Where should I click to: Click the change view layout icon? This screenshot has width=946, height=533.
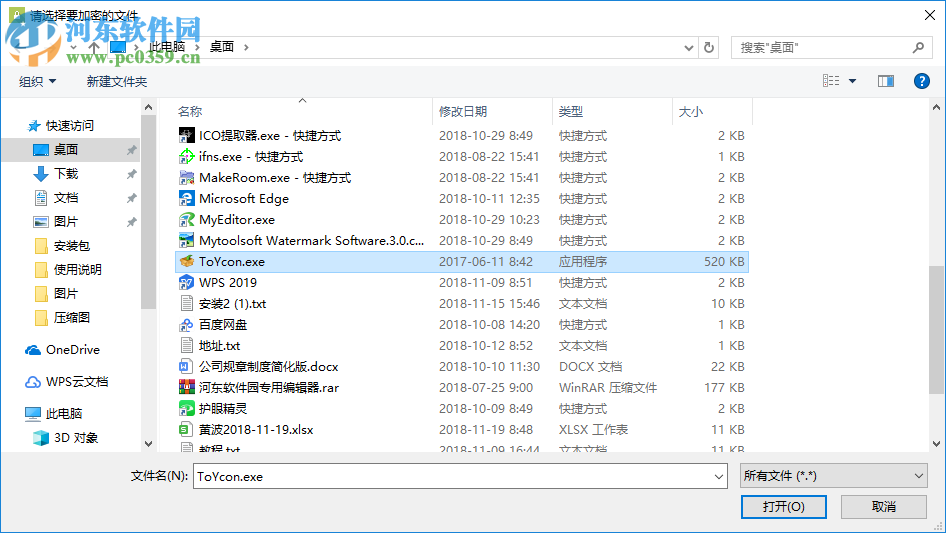coord(831,81)
